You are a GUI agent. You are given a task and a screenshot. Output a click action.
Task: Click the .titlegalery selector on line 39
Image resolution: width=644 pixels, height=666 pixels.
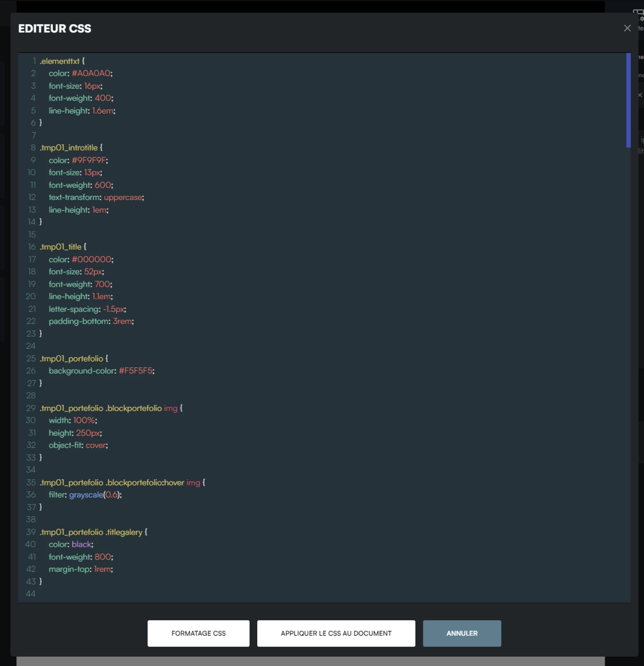pos(124,532)
